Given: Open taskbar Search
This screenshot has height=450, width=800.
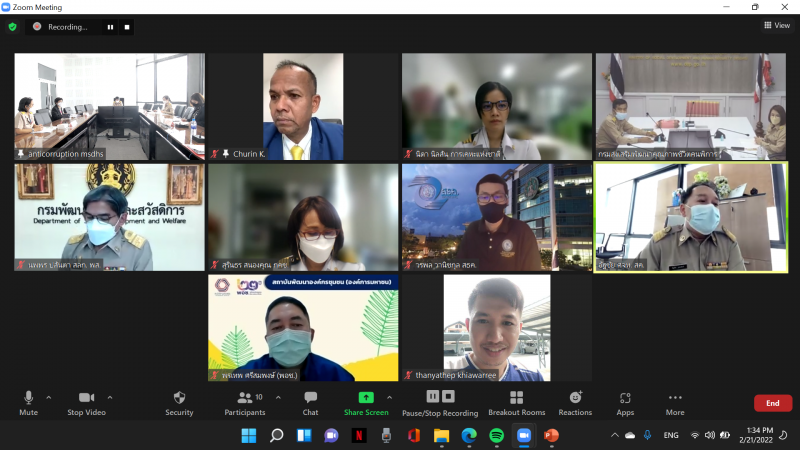Looking at the screenshot, I should (x=277, y=435).
